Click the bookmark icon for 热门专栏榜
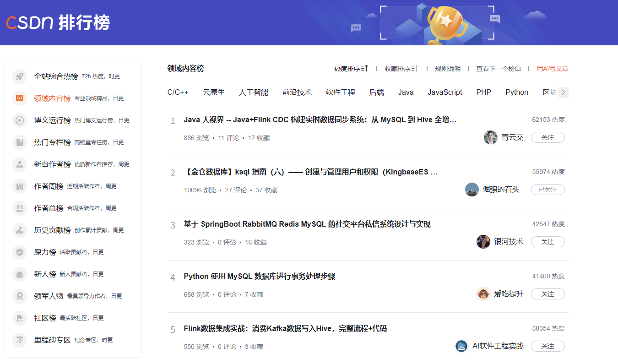This screenshot has height=364, width=618. [20, 142]
